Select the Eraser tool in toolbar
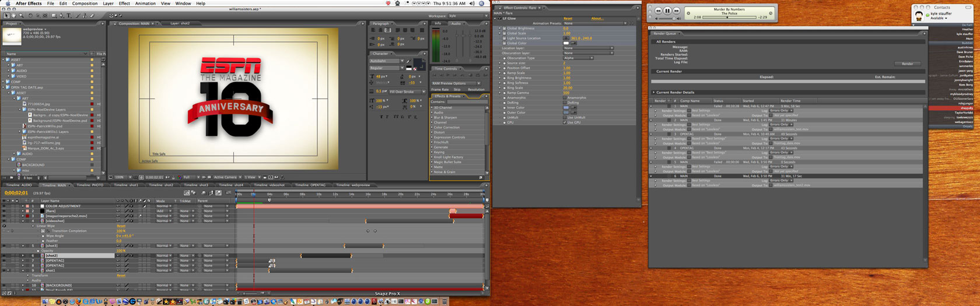980x306 pixels. click(x=92, y=16)
